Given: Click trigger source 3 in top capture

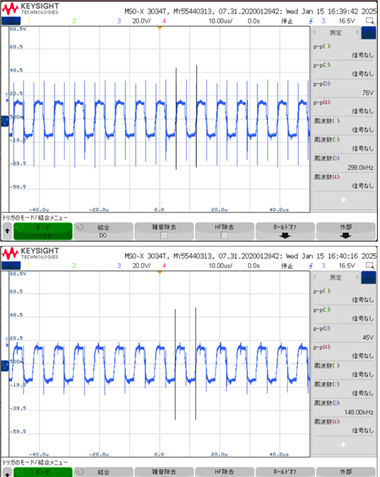Looking at the screenshot, I should (323, 21).
